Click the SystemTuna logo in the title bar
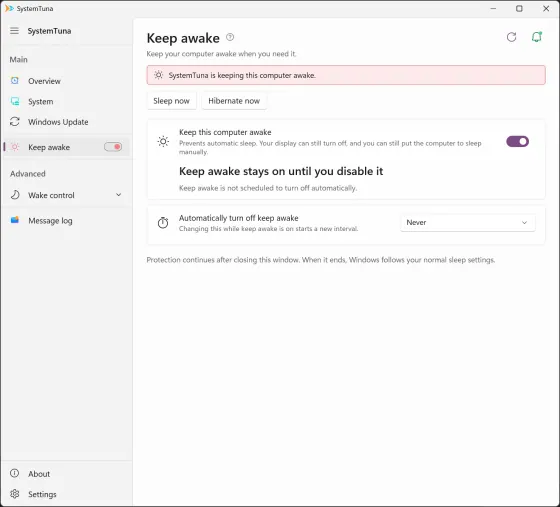The image size is (560, 507). click(9, 8)
